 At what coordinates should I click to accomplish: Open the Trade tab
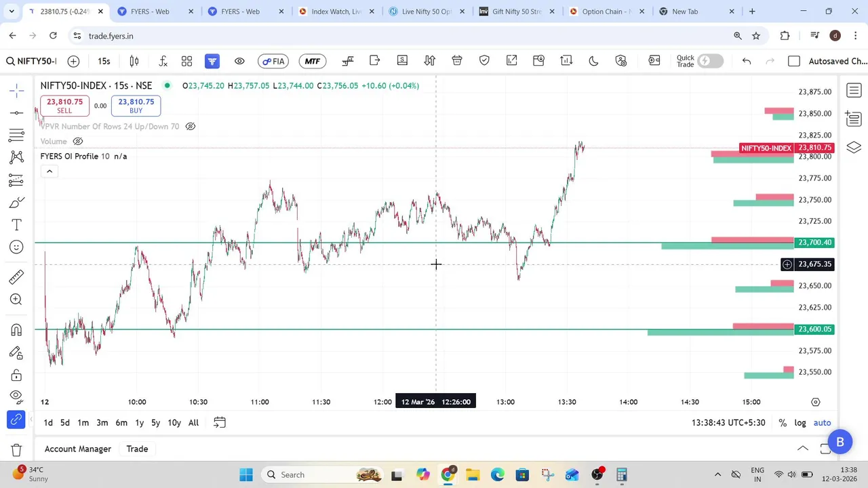coord(137,449)
